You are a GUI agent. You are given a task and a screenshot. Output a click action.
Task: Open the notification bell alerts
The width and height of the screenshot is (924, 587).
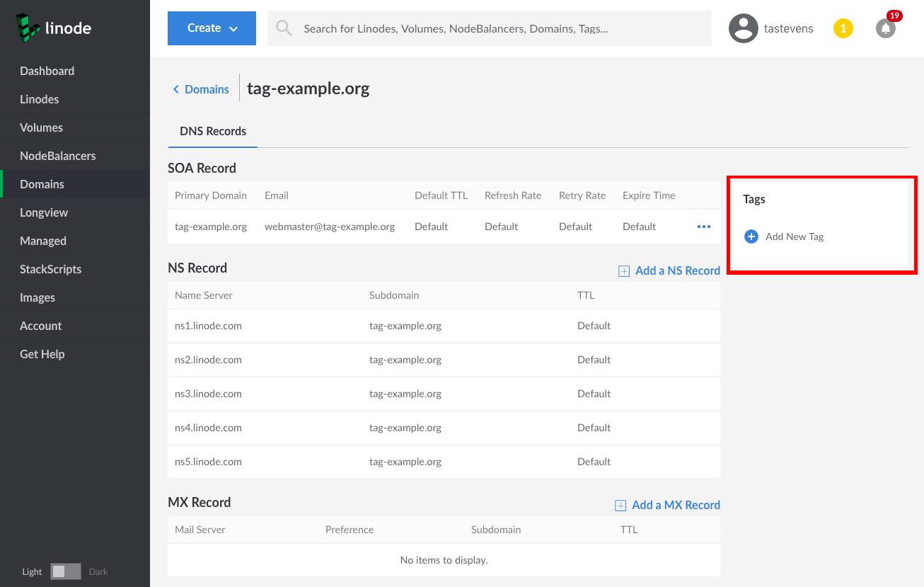coord(885,28)
